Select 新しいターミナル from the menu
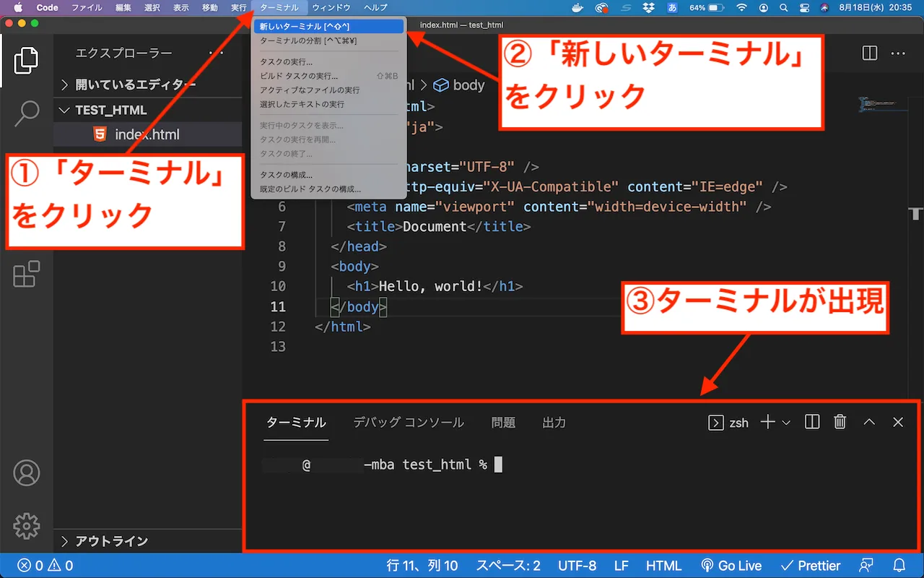Viewport: 924px width, 578px height. point(303,25)
